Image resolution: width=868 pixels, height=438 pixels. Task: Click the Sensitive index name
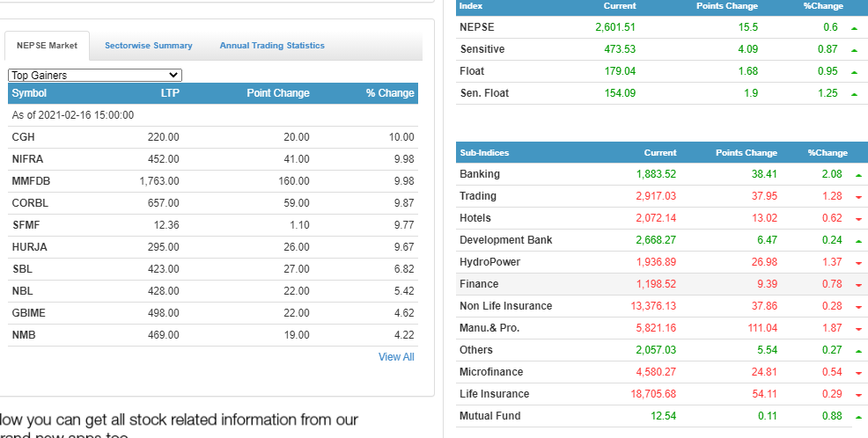[482, 49]
